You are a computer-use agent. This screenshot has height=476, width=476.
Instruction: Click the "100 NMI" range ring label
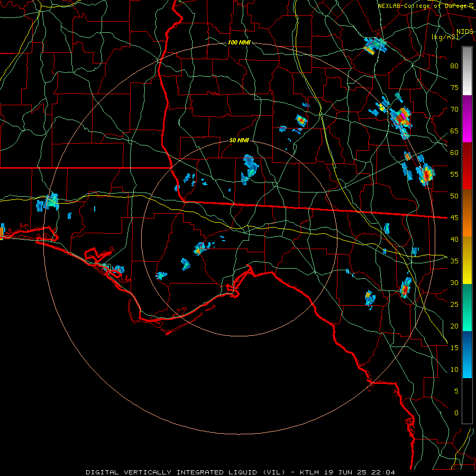(239, 42)
